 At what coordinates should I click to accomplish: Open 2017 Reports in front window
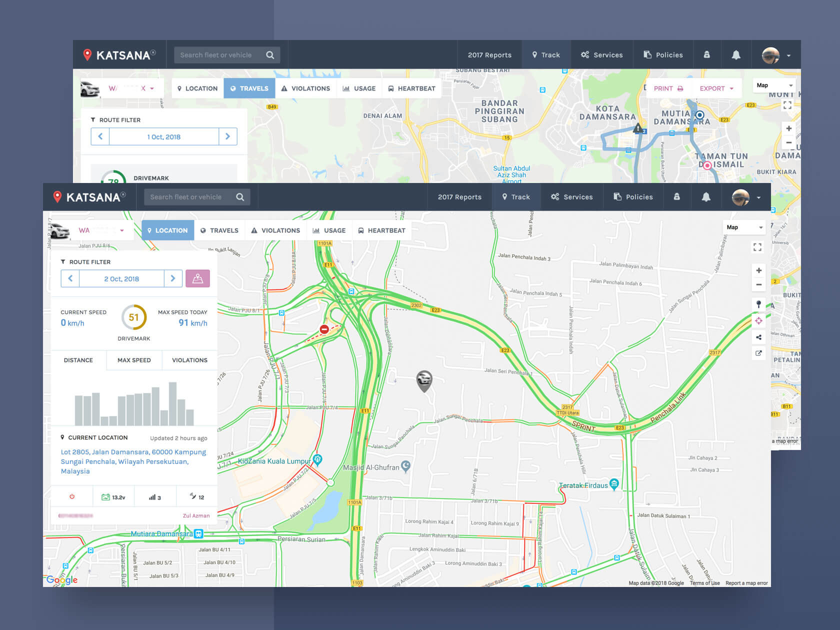(459, 197)
